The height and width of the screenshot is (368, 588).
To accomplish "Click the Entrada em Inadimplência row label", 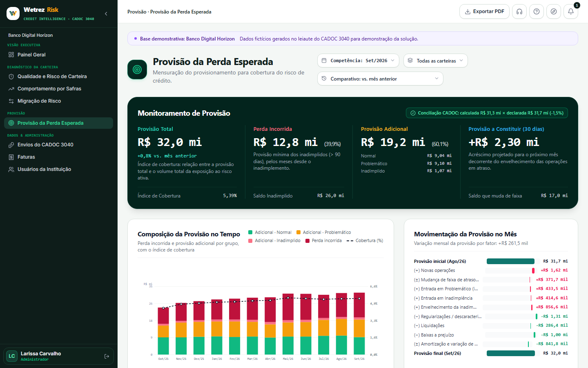I will (x=443, y=298).
